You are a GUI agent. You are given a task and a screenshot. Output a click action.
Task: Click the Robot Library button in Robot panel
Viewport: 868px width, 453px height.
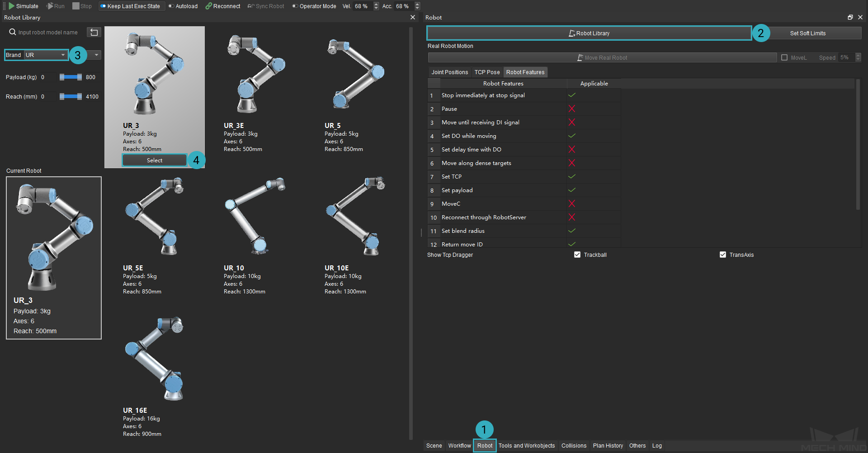pos(589,33)
